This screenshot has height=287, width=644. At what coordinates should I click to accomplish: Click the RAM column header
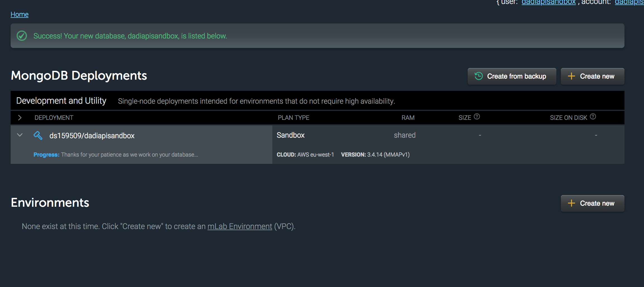[x=408, y=118]
